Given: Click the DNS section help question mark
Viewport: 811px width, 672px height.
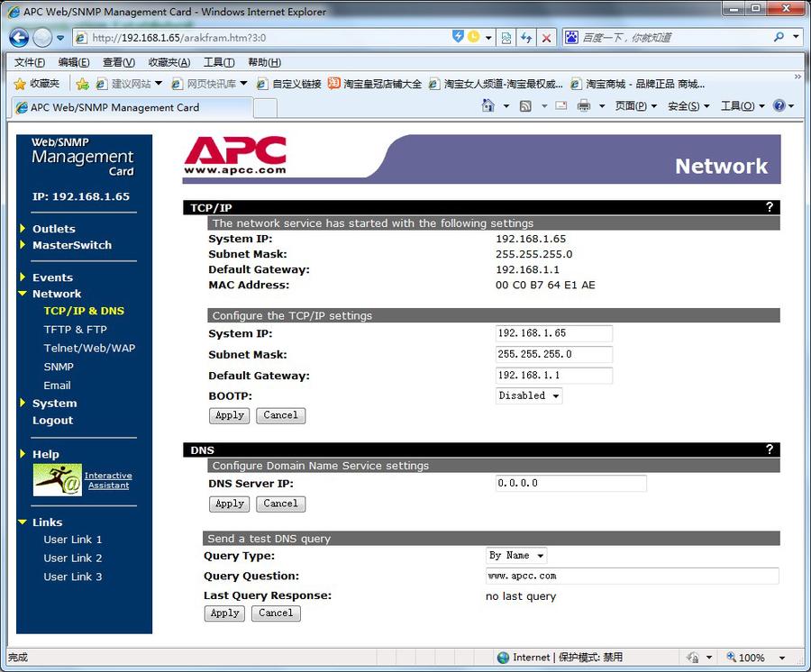Looking at the screenshot, I should click(x=769, y=450).
